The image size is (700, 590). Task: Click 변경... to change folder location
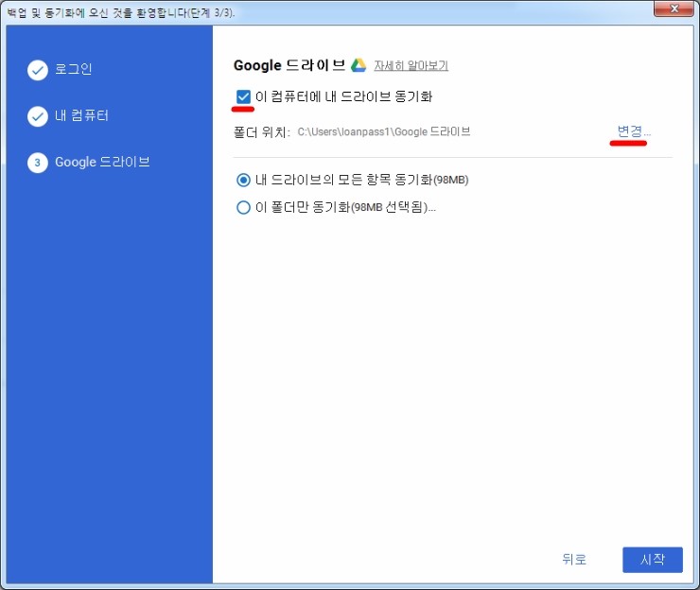point(634,130)
